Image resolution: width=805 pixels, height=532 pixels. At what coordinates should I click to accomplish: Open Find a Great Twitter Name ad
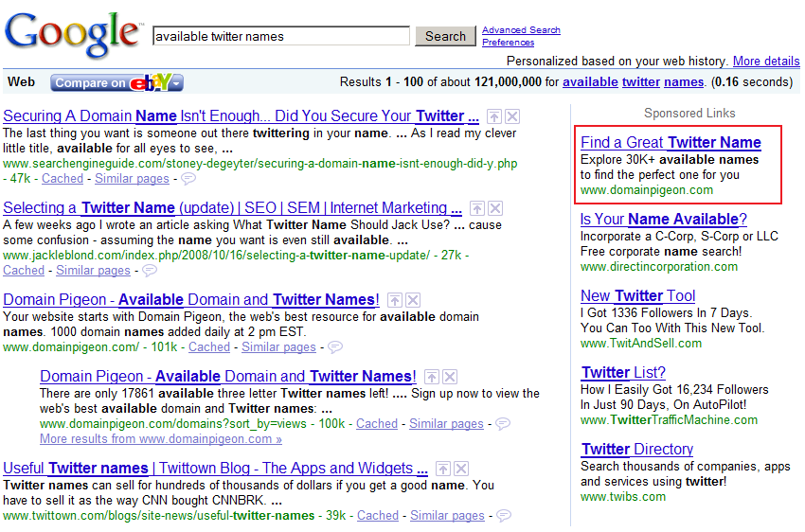click(671, 143)
